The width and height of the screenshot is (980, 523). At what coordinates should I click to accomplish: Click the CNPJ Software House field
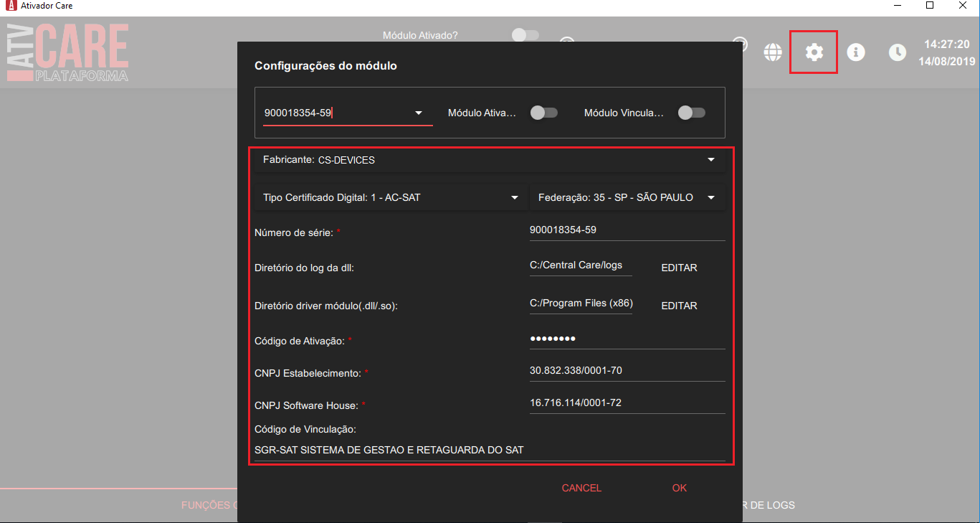(x=627, y=403)
